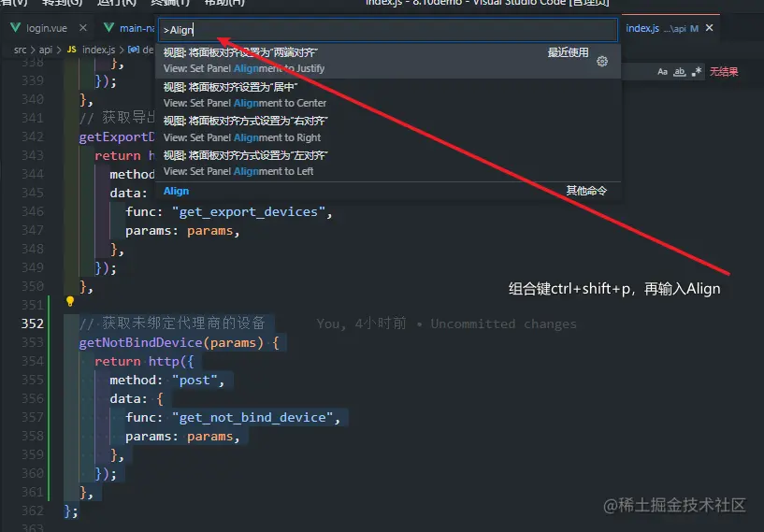
Task: Toggle Match Whole Word in find widget
Action: click(679, 72)
